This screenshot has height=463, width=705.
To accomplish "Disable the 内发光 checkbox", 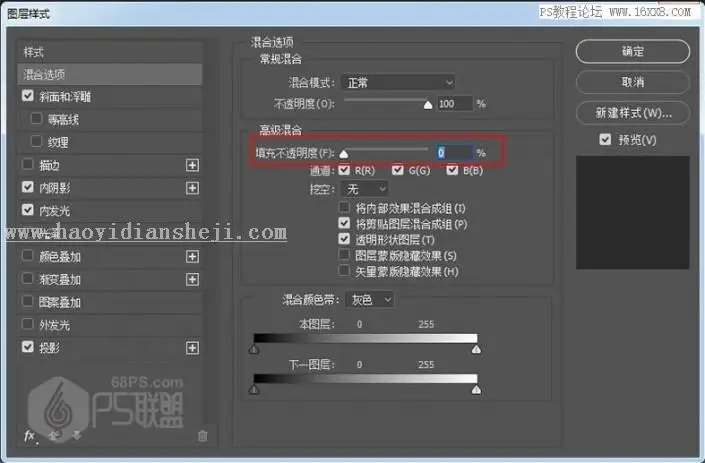I will pos(28,210).
